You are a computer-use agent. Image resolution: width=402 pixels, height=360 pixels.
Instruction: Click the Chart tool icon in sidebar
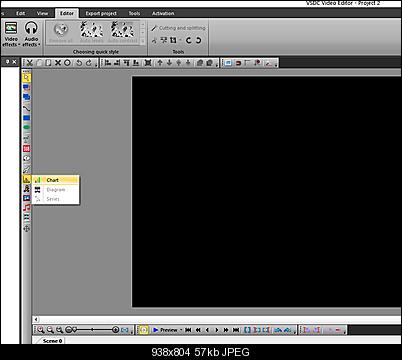point(26,179)
